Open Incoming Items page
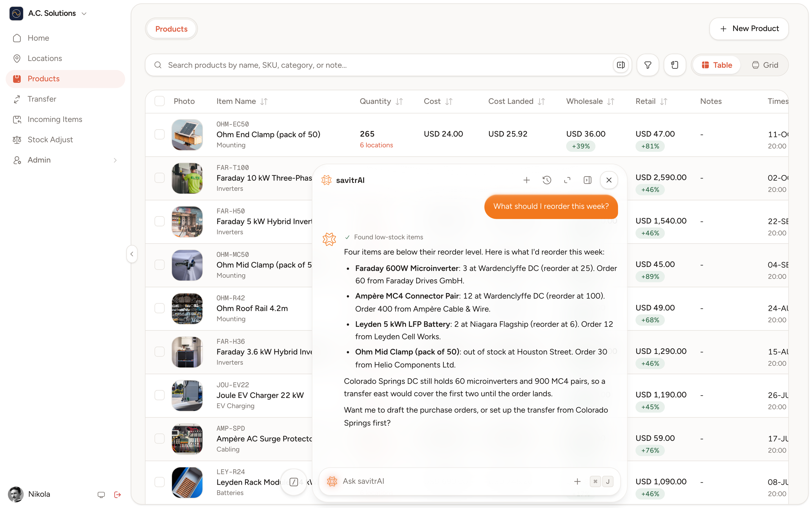 pyautogui.click(x=65, y=119)
